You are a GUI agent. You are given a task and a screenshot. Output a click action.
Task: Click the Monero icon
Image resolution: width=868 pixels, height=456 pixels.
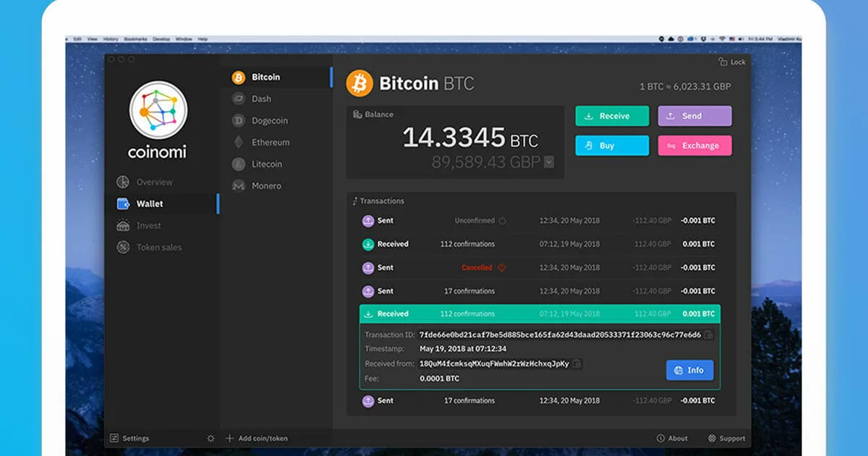click(x=239, y=185)
